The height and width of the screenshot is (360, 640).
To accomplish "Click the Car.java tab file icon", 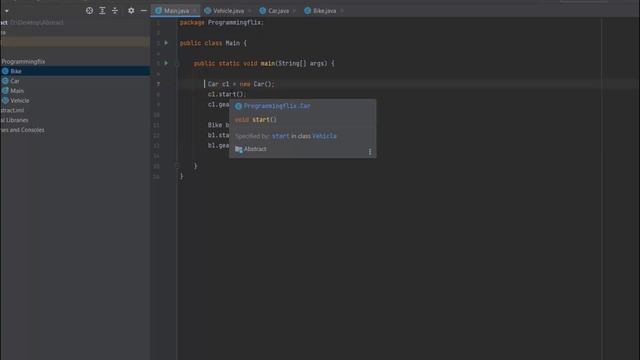I will pyautogui.click(x=263, y=11).
